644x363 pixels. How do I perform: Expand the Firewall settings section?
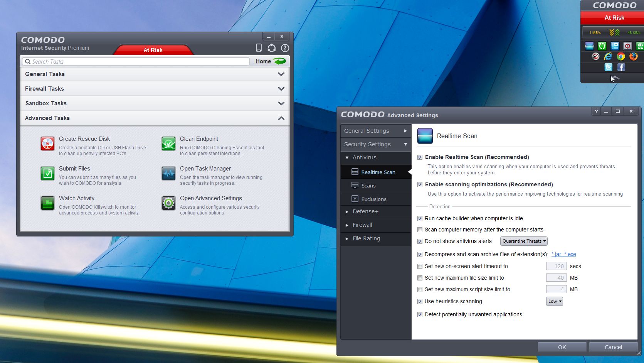point(362,225)
